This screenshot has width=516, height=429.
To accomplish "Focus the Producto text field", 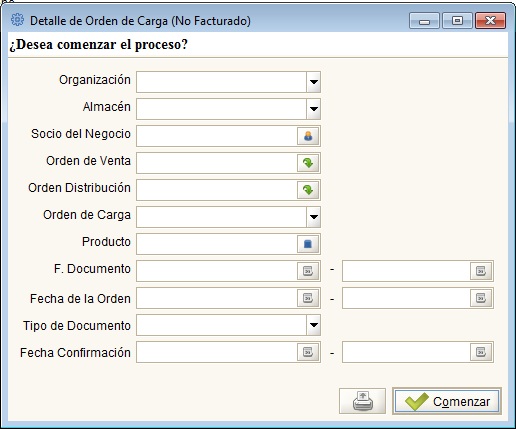I will click(217, 244).
